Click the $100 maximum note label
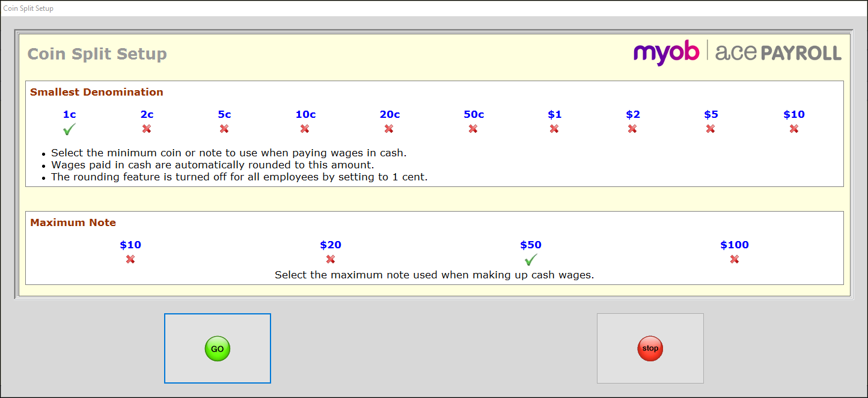Screen dimensions: 868x398 [735, 245]
